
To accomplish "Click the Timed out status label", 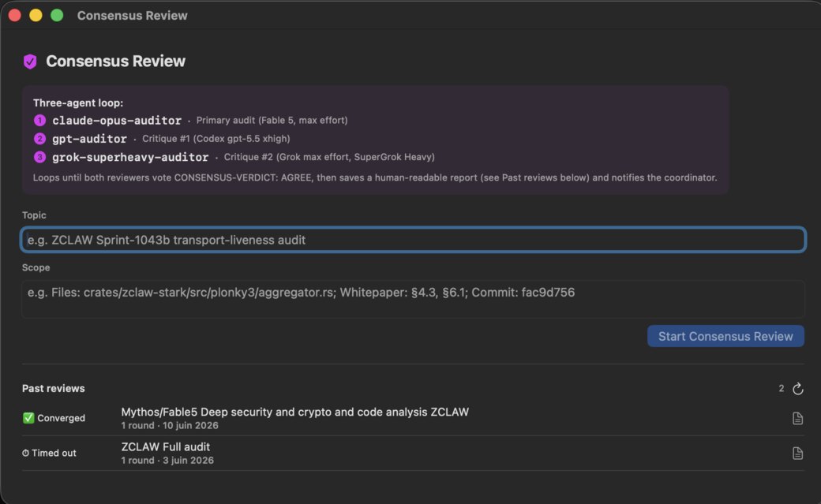I will pyautogui.click(x=54, y=454).
